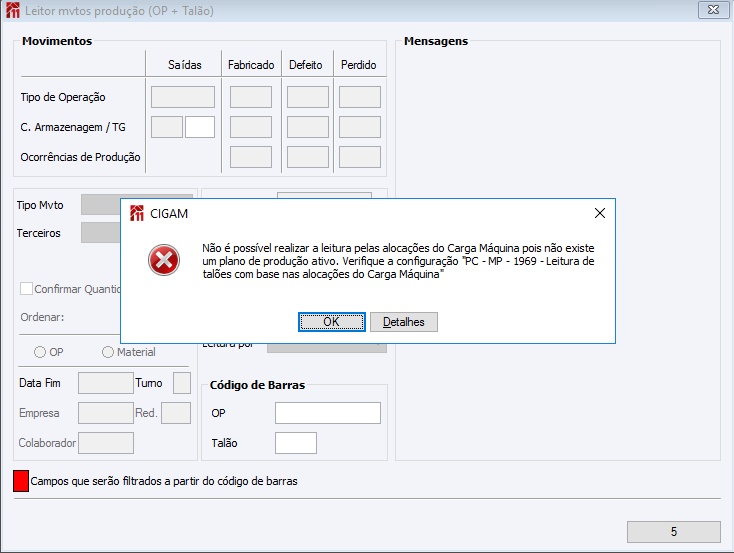Click the Colaborador field
Viewport: 734px width, 553px height.
coord(106,443)
